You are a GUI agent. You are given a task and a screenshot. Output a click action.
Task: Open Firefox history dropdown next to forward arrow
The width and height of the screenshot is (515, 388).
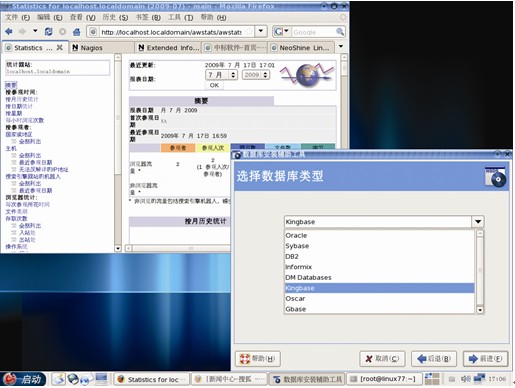(35, 31)
